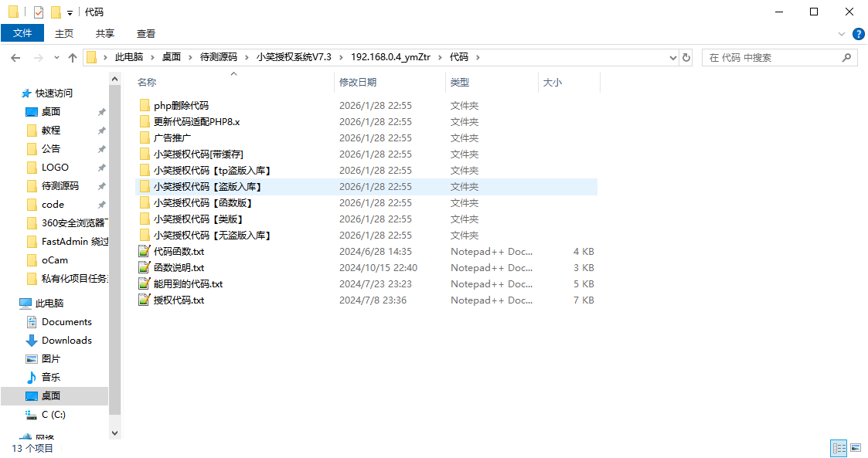
Task: Select the 小笑授权代码【类版】 folder icon
Action: pos(145,219)
